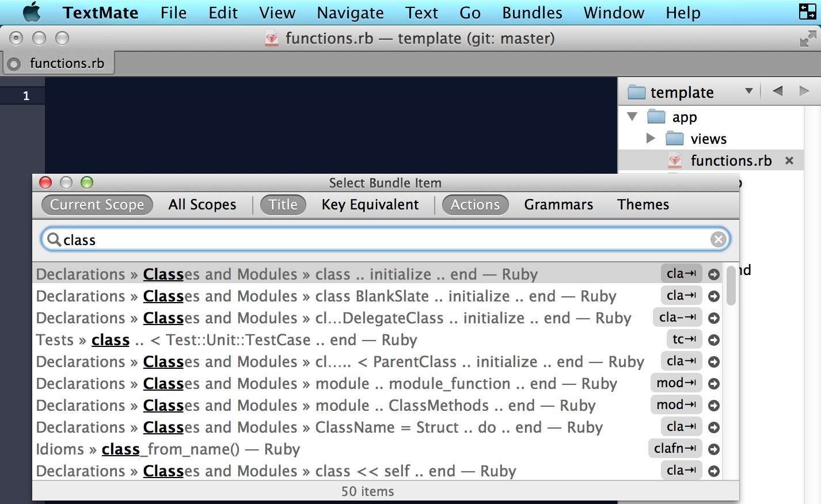Image resolution: width=821 pixels, height=504 pixels.
Task: Open the Navigate menu
Action: pos(350,13)
